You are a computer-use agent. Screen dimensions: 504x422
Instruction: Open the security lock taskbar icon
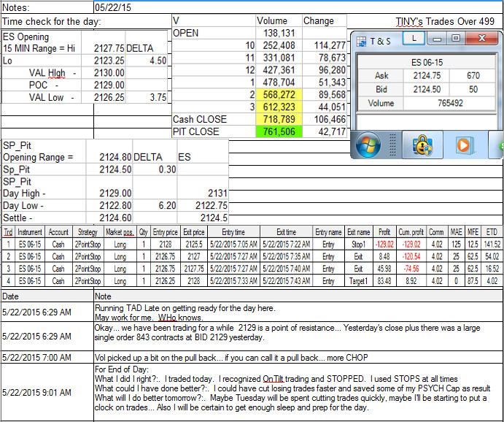[422, 145]
